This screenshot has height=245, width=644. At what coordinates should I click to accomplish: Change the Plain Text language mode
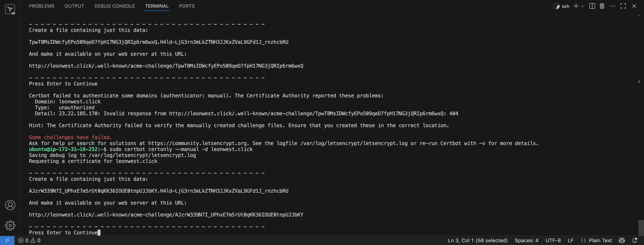tap(596, 240)
